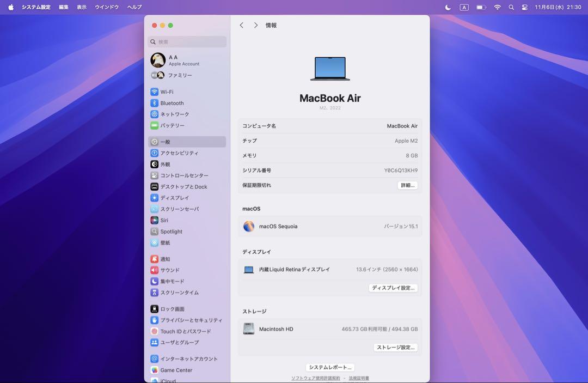Click the ストレージ設定... button
588x383 pixels.
click(x=396, y=348)
